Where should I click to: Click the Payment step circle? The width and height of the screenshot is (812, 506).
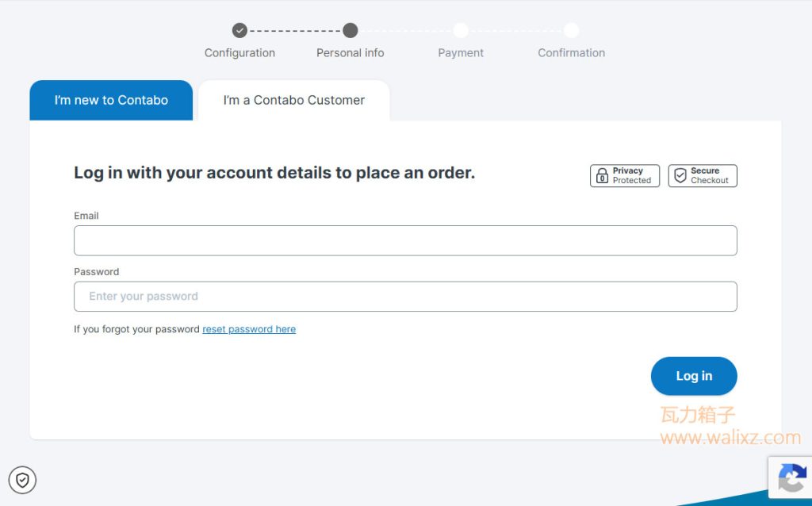point(461,31)
